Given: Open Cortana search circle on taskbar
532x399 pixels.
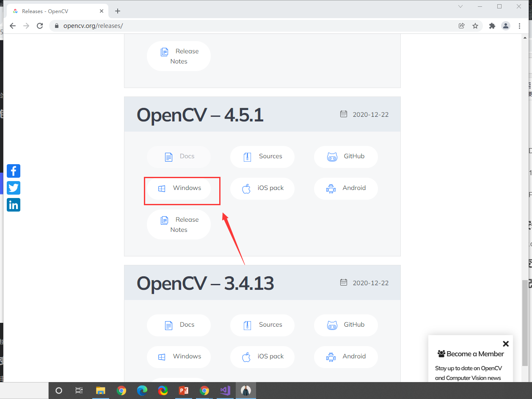Looking at the screenshot, I should point(59,391).
